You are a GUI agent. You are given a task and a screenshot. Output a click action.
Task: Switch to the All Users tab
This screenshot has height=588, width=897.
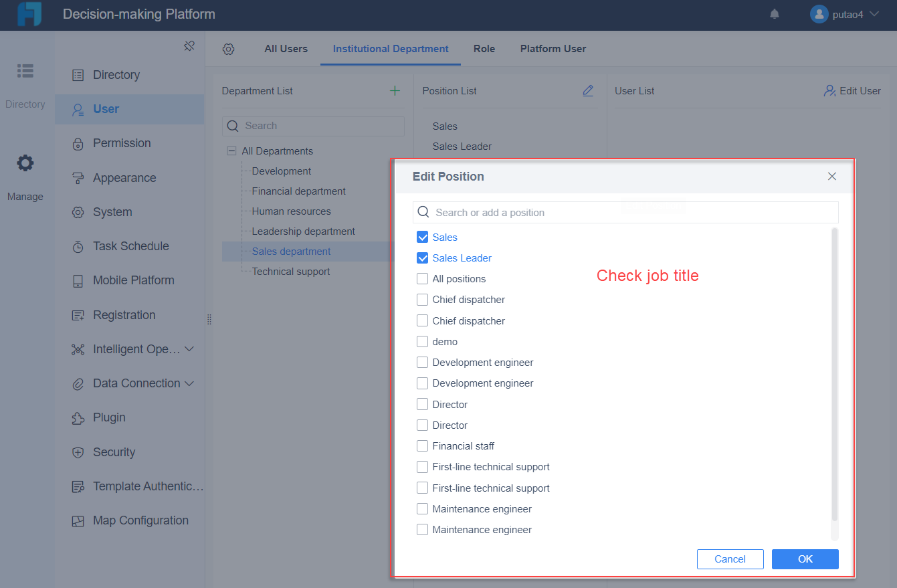[x=286, y=49]
